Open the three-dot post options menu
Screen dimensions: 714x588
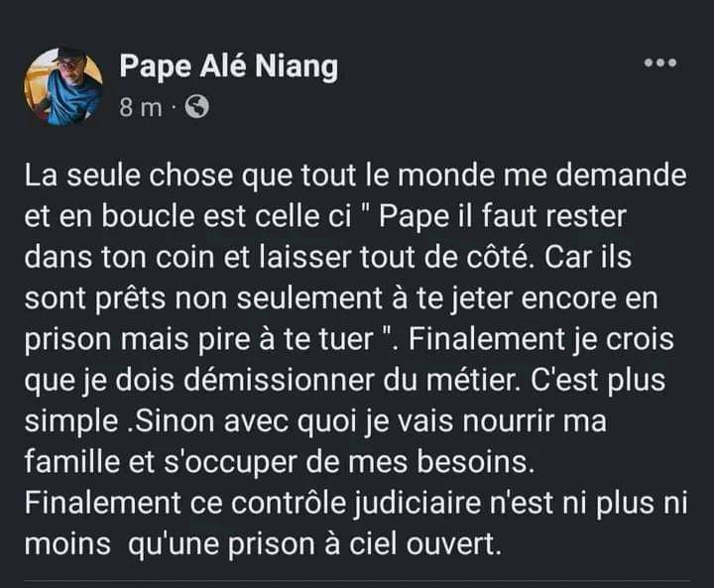[659, 63]
